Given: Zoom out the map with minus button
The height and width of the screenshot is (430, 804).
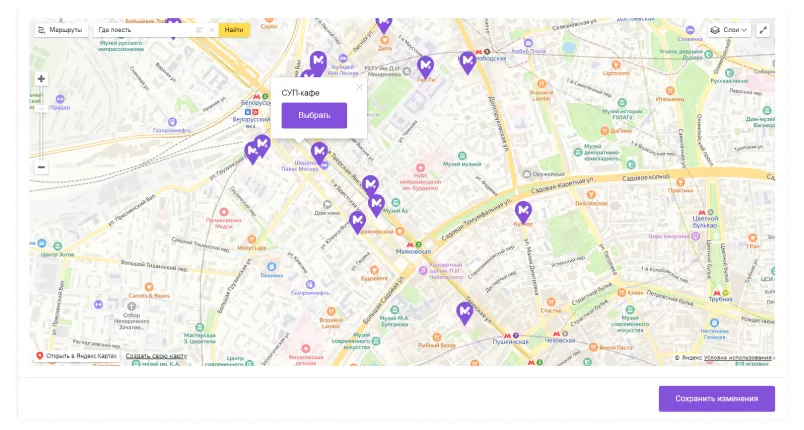Looking at the screenshot, I should (41, 167).
